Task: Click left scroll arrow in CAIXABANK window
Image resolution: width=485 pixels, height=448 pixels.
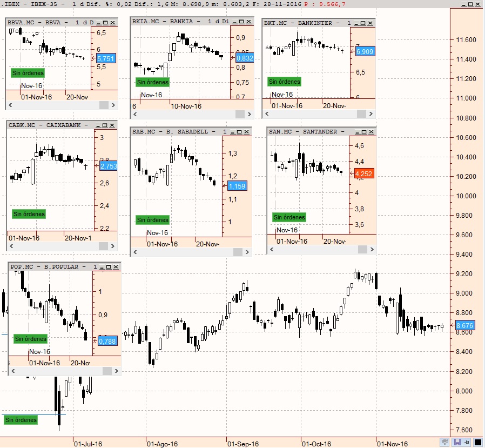Action: 11,246
